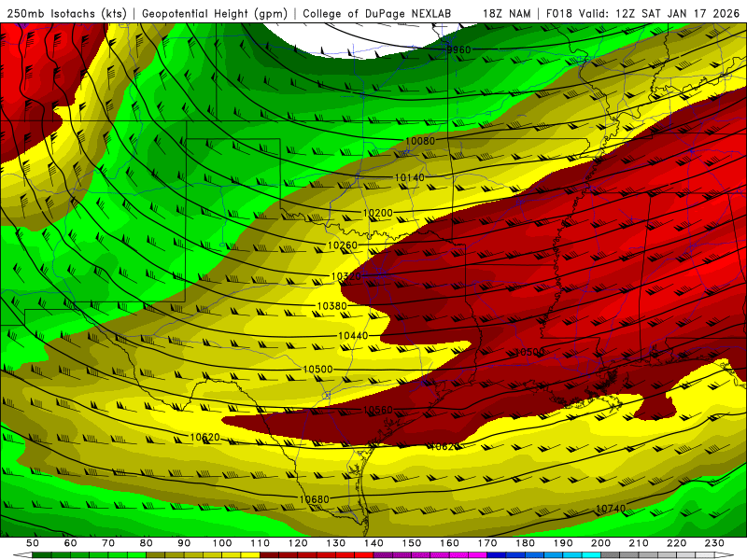Select the olive swatch starting at 80

(156, 555)
